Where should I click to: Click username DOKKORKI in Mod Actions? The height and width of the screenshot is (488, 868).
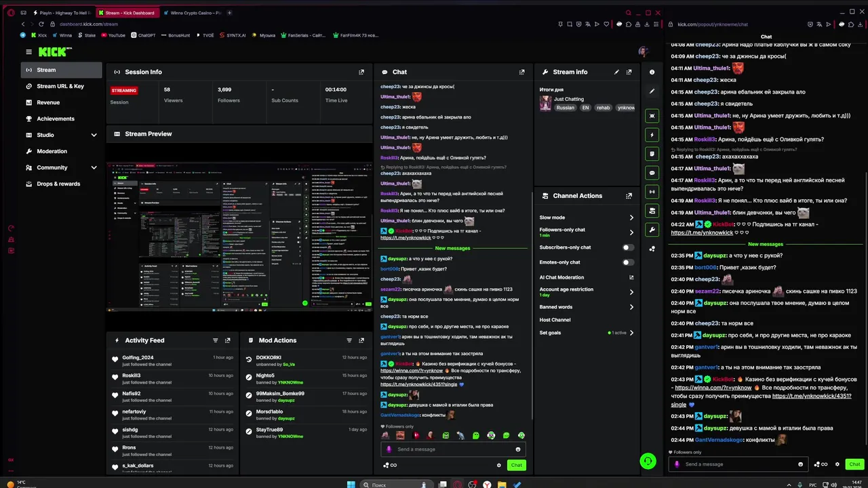pos(269,357)
